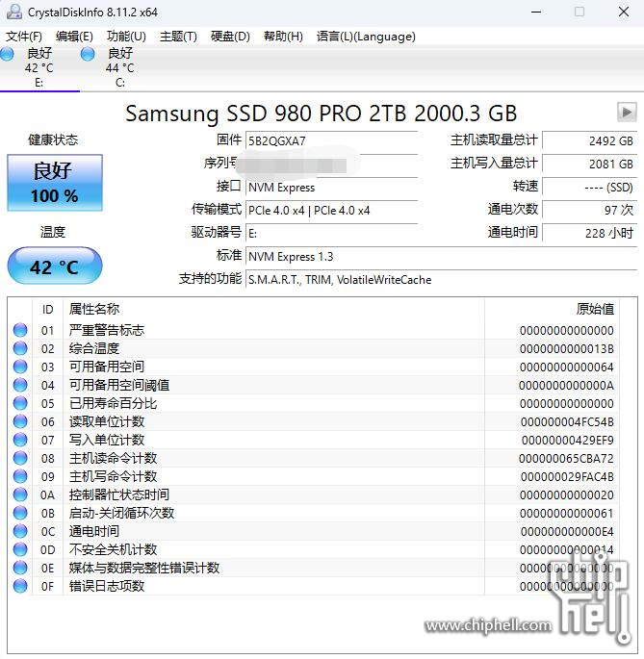Select the 控制器忙状态时间 attribute name

[x=119, y=494]
